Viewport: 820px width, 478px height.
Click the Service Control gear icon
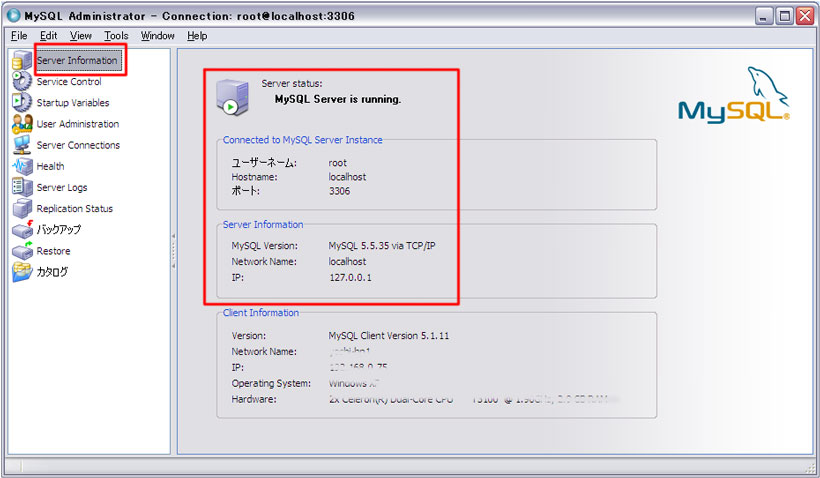click(x=21, y=81)
